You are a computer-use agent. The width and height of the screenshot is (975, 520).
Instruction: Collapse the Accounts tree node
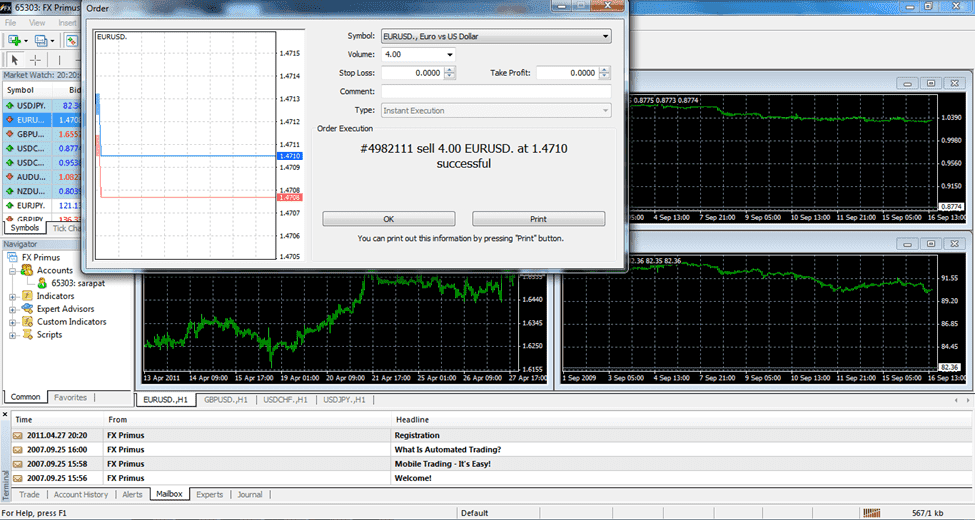12,270
